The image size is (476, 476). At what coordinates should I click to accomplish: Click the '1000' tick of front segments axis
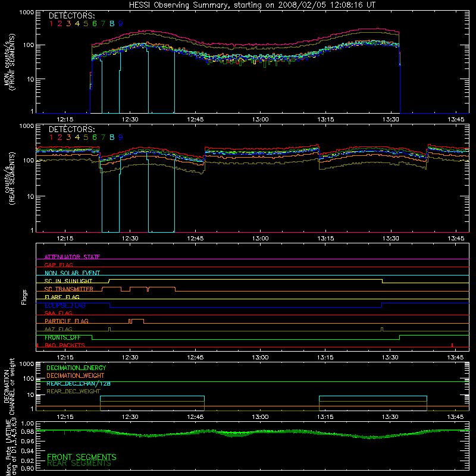point(27,12)
